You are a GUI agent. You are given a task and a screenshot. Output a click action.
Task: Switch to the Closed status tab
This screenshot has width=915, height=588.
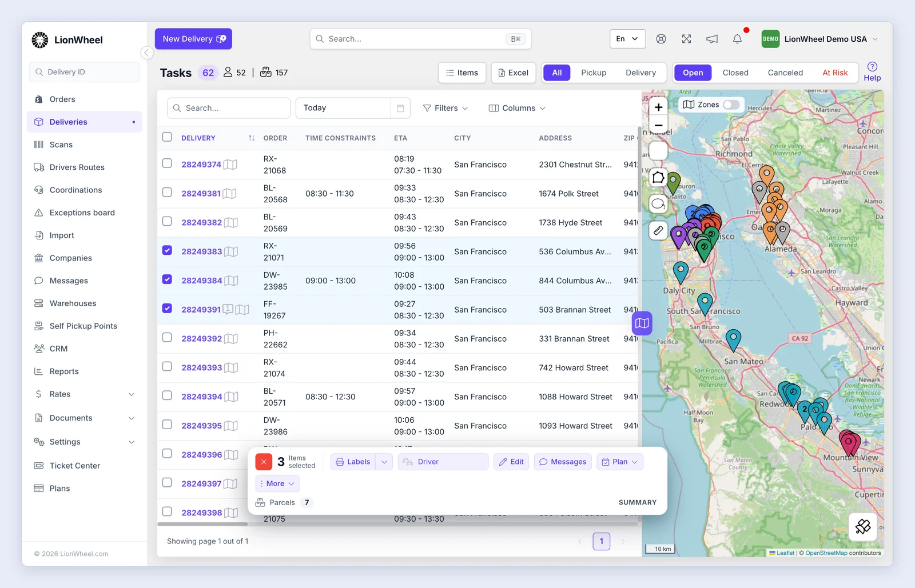735,73
